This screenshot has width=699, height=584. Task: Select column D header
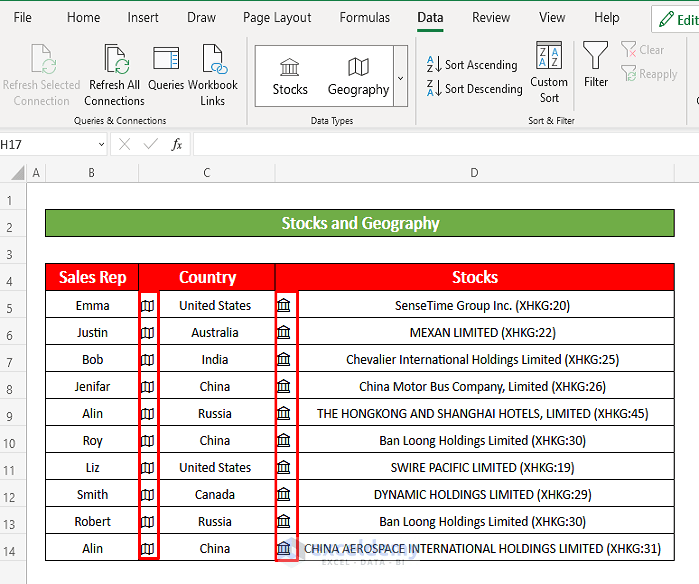(x=475, y=173)
